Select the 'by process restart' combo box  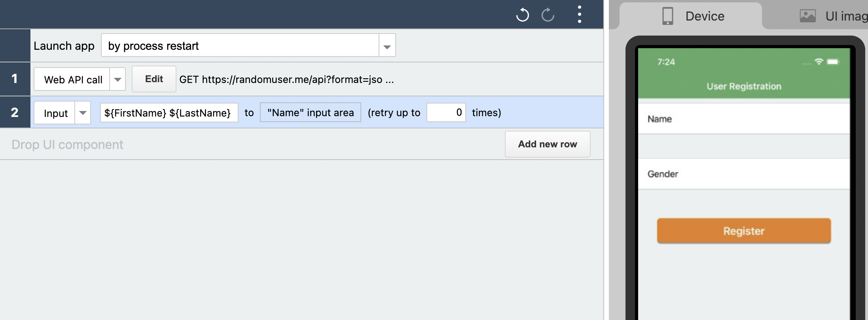point(248,45)
